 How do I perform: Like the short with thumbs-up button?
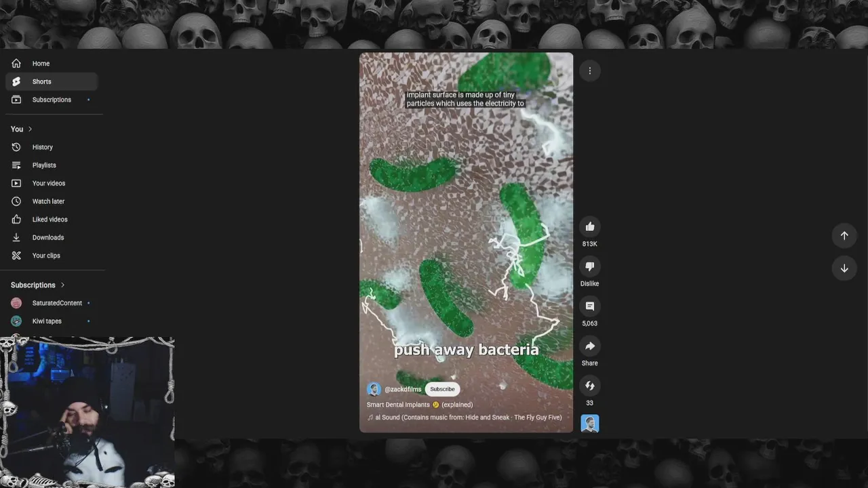tap(590, 226)
